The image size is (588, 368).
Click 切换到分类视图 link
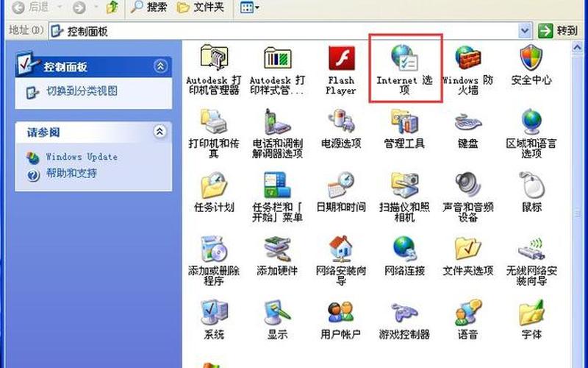pyautogui.click(x=82, y=91)
